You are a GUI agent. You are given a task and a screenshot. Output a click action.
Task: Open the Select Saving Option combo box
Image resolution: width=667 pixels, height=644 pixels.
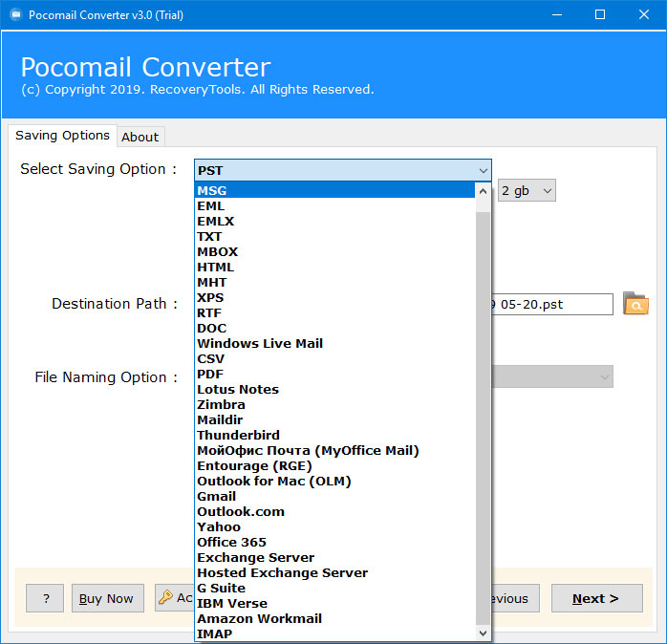[342, 170]
